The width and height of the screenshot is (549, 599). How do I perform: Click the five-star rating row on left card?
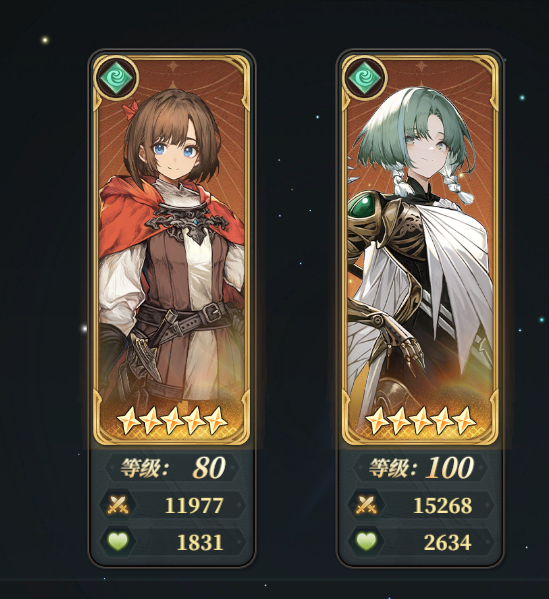(x=172, y=420)
